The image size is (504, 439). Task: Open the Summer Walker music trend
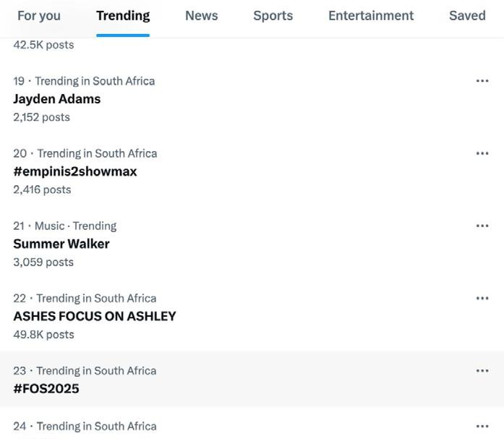point(61,244)
